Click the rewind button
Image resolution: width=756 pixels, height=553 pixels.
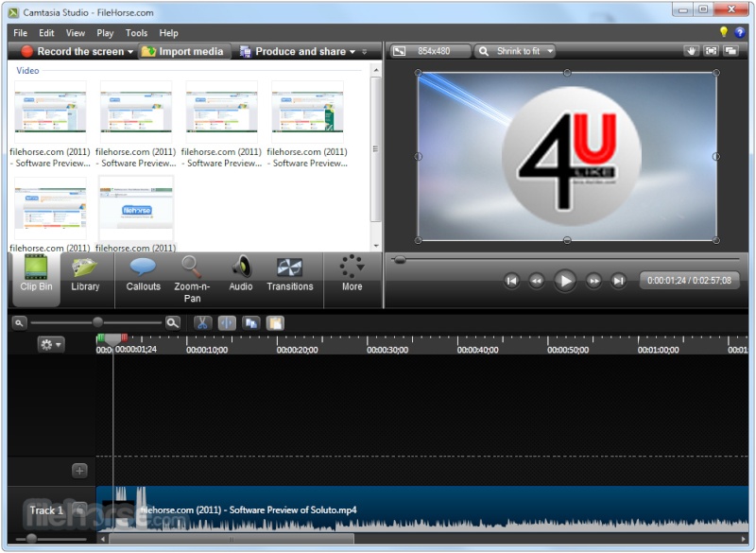coord(536,281)
